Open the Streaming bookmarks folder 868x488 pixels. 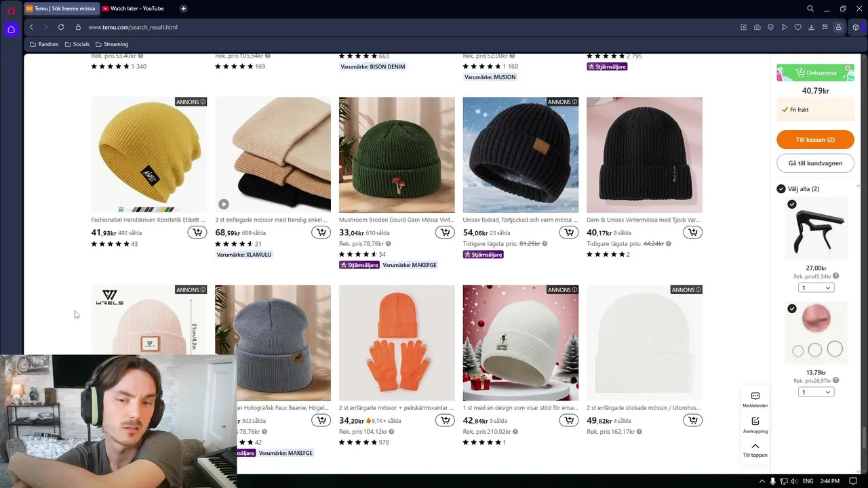[x=112, y=44]
